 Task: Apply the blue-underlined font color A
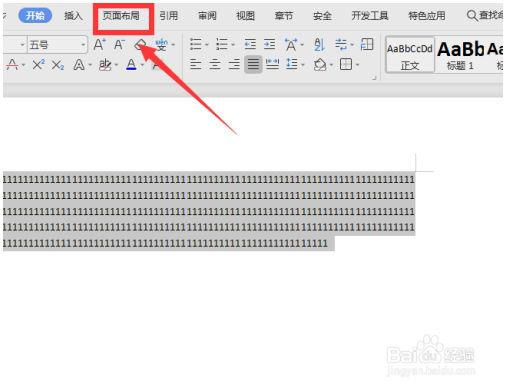131,64
